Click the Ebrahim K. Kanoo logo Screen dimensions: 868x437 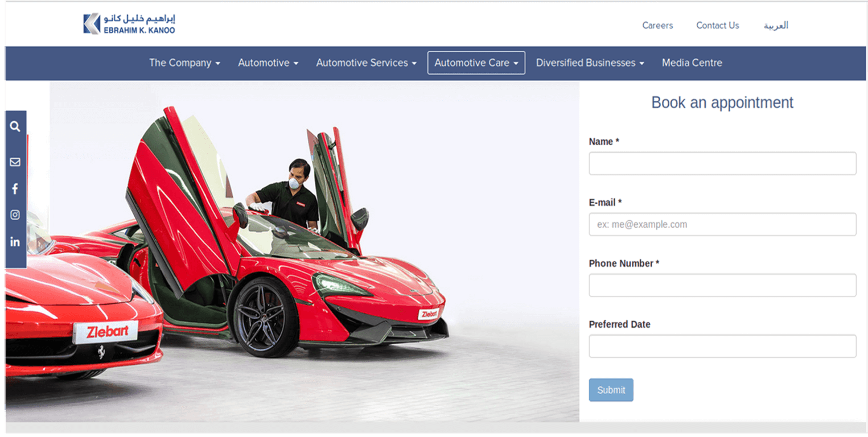coord(129,24)
